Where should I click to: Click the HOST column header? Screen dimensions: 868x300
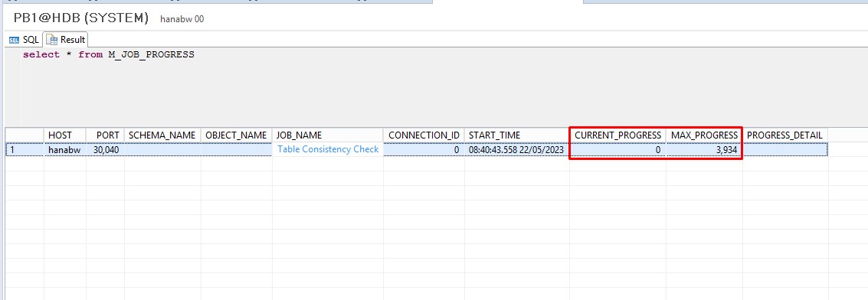click(x=65, y=135)
